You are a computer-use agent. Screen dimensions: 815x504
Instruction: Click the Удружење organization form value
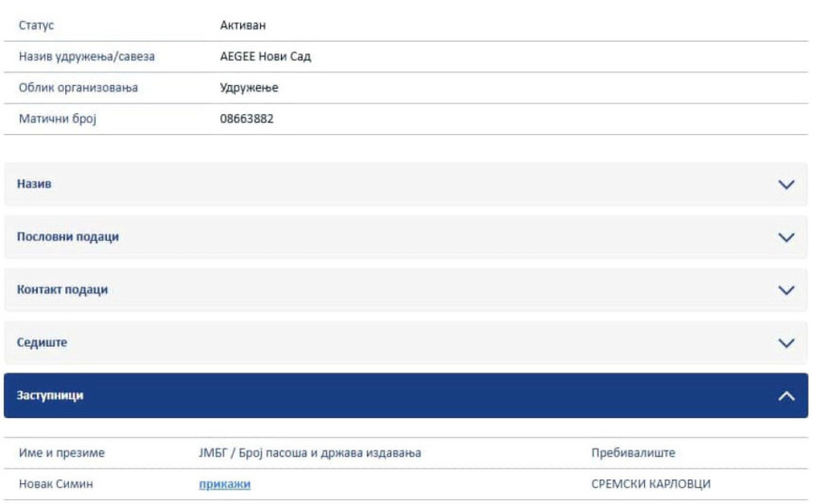click(x=249, y=88)
